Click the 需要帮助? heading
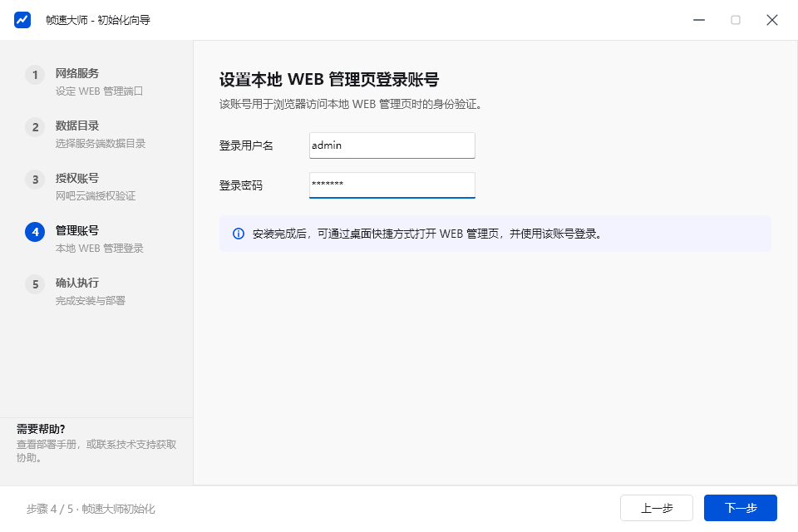 [x=41, y=429]
